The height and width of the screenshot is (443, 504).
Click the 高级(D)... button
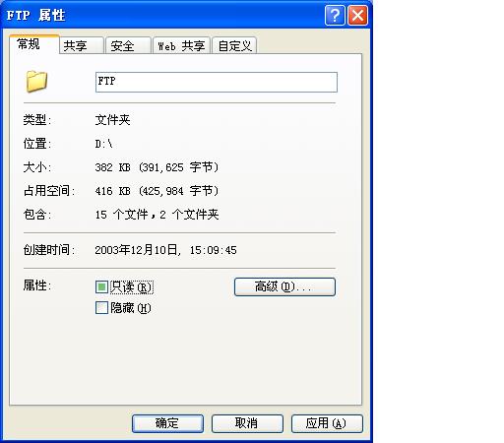284,287
